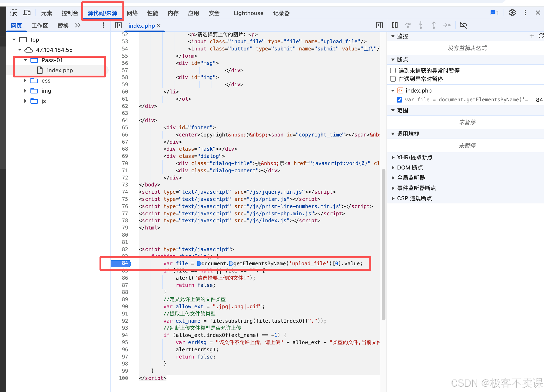The height and width of the screenshot is (392, 544).
Task: Open the Lighthouse tab
Action: (248, 13)
